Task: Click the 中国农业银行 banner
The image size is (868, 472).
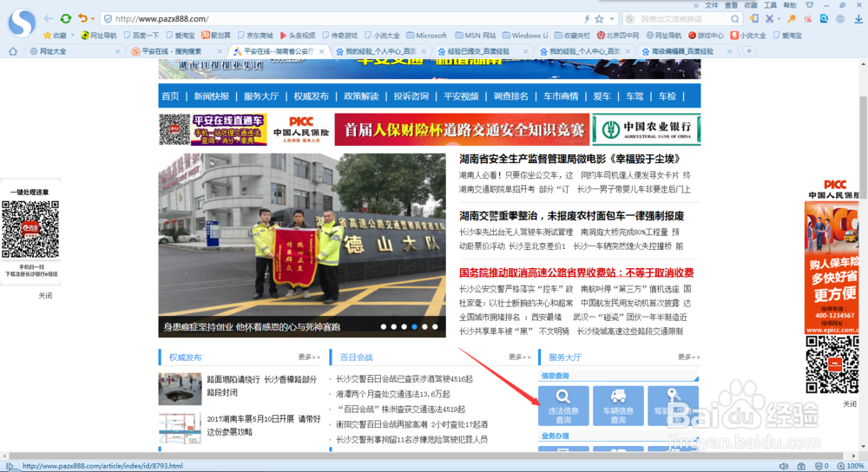Action: click(646, 129)
